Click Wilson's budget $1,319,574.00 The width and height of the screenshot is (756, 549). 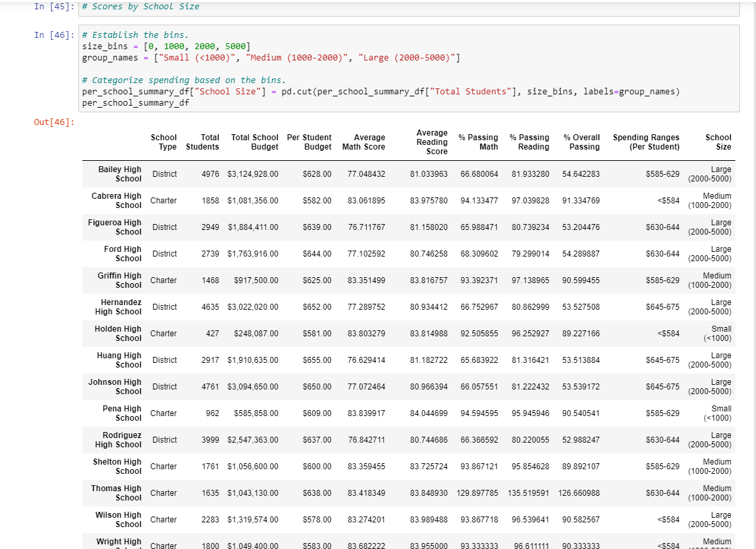252,520
